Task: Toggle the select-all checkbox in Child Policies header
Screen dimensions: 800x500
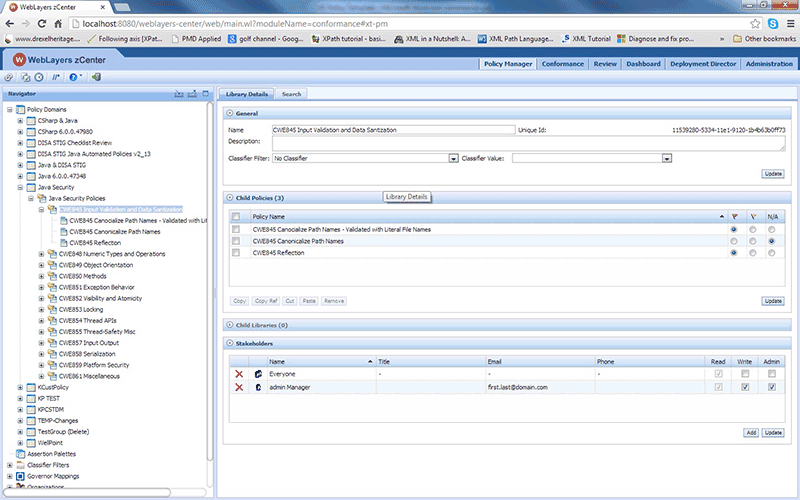Action: [236, 217]
